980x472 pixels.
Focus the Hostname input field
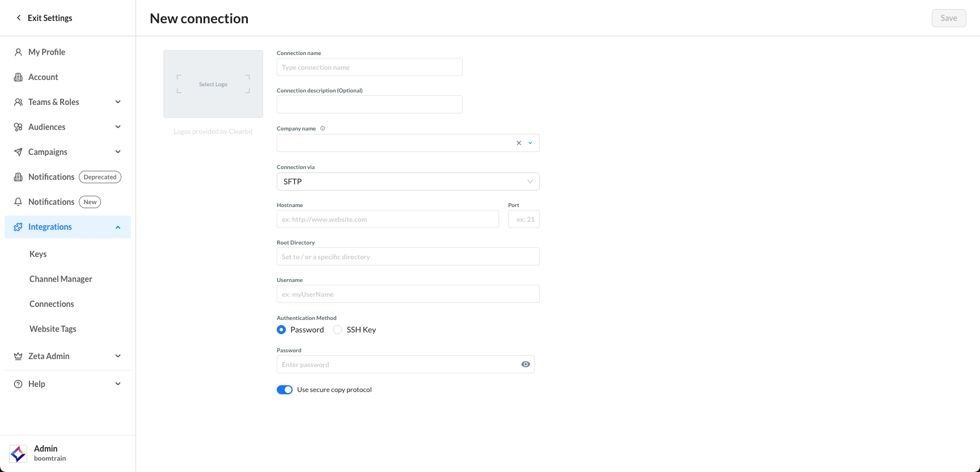pyautogui.click(x=387, y=219)
